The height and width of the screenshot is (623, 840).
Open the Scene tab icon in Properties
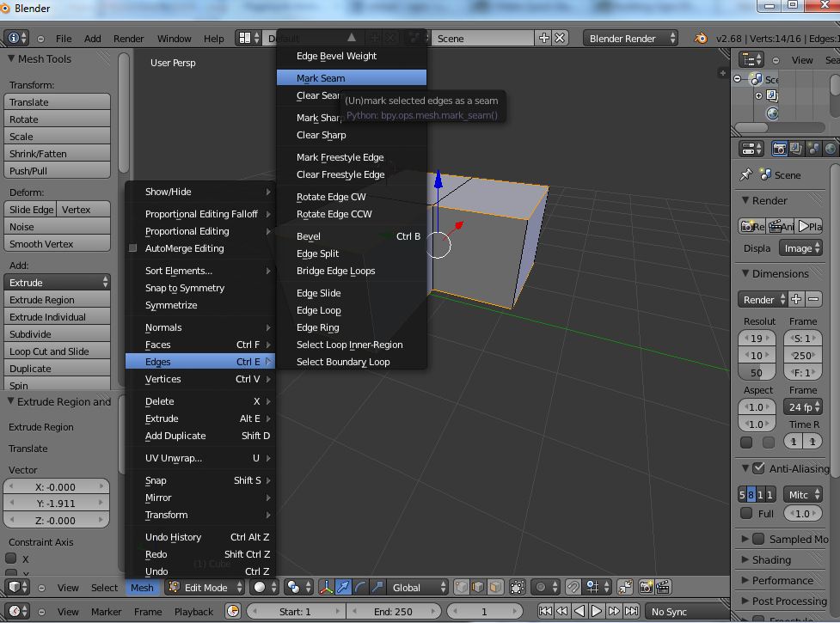pos(813,149)
